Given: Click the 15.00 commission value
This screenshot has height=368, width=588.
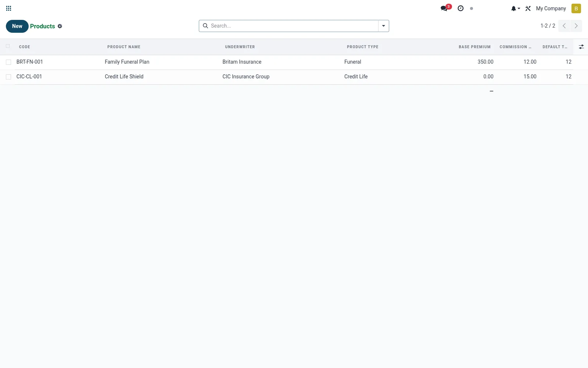Looking at the screenshot, I should pyautogui.click(x=530, y=77).
